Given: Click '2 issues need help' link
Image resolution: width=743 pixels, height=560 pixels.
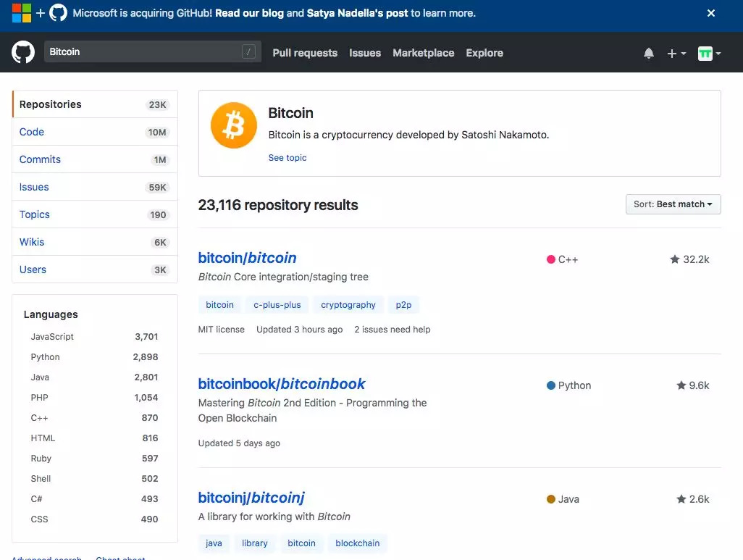Looking at the screenshot, I should tap(393, 330).
